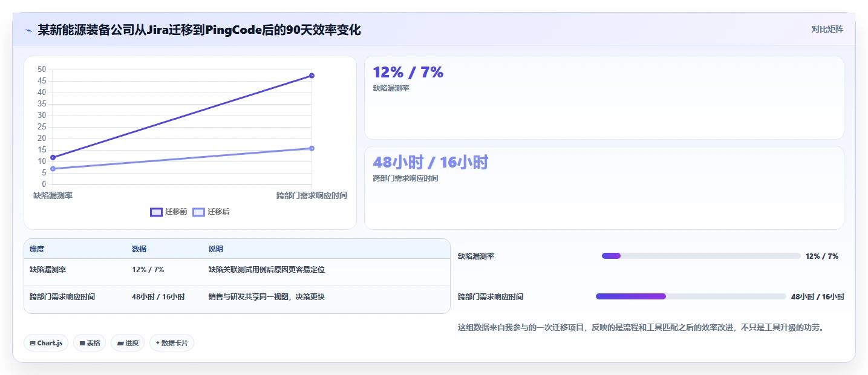Click the chart x-axis label 缺陷漏测率
Screen dimensions: 868x375
point(53,195)
